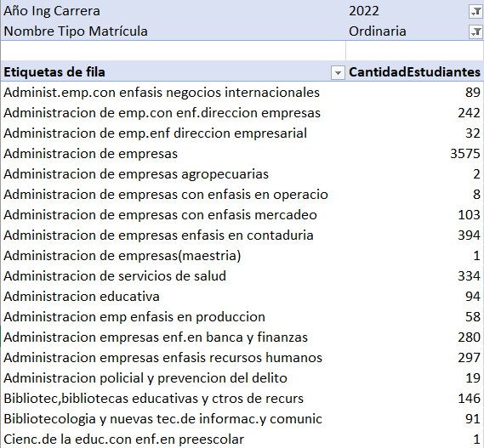Select the Administracion de empresas row label
This screenshot has width=484, height=448.
point(91,154)
